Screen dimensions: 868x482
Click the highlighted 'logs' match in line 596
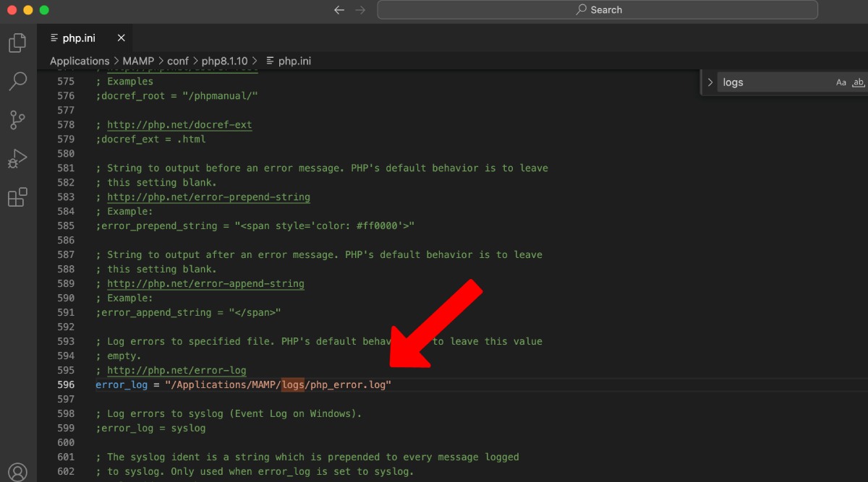(x=293, y=384)
